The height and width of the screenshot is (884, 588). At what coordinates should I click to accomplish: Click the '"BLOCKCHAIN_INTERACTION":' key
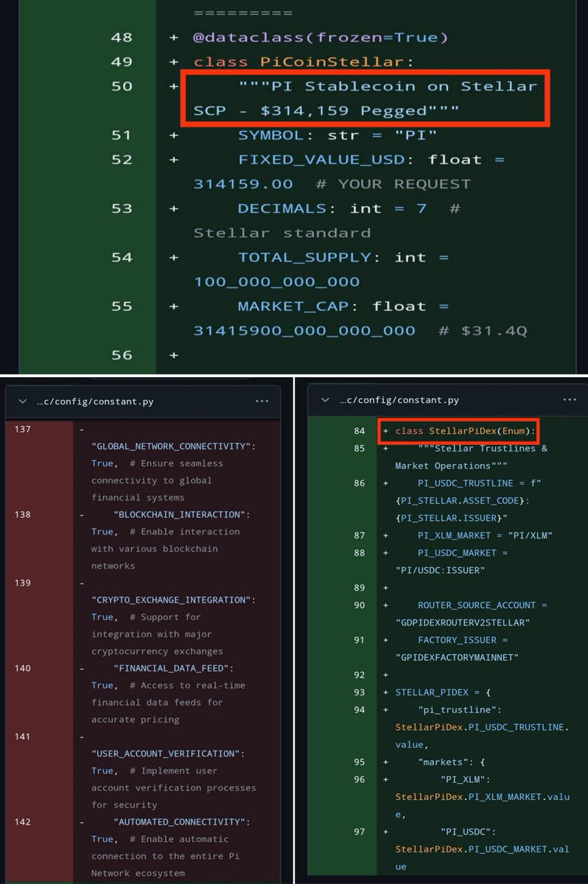tap(182, 515)
